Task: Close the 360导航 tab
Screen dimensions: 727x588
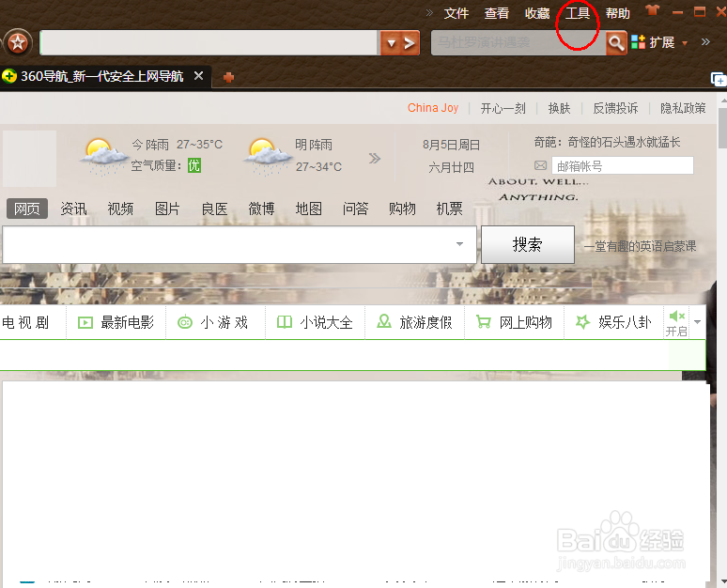Action: click(x=198, y=75)
